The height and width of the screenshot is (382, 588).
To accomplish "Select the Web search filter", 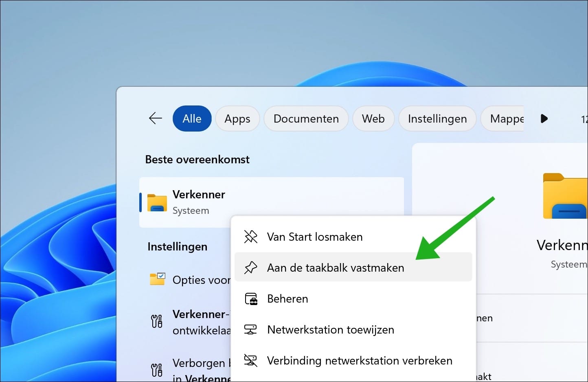I will coord(373,119).
